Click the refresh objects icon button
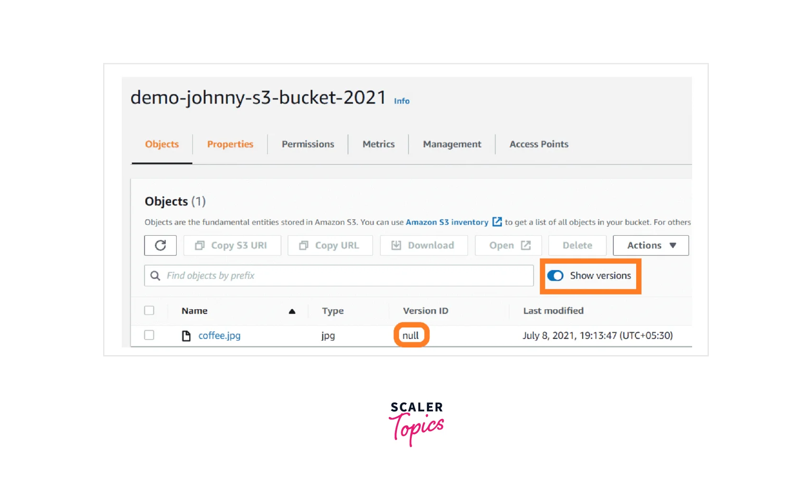This screenshot has width=812, height=504. coord(160,245)
